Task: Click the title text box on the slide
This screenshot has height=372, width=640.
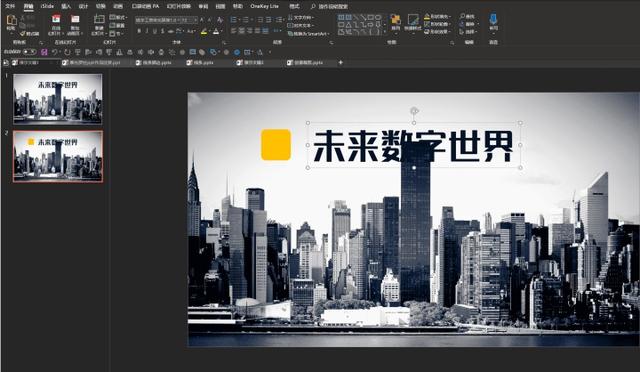Action: [414, 145]
